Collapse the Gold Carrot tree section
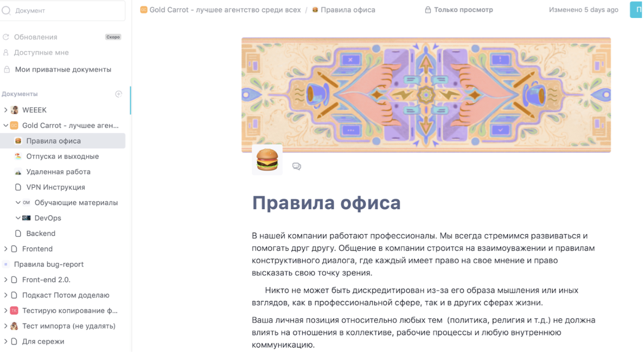 click(6, 125)
